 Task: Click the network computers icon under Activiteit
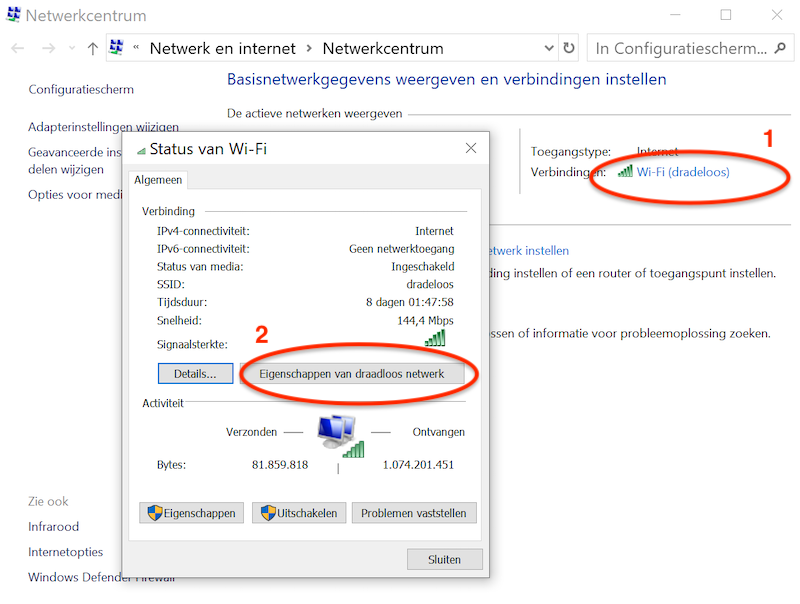(x=338, y=432)
